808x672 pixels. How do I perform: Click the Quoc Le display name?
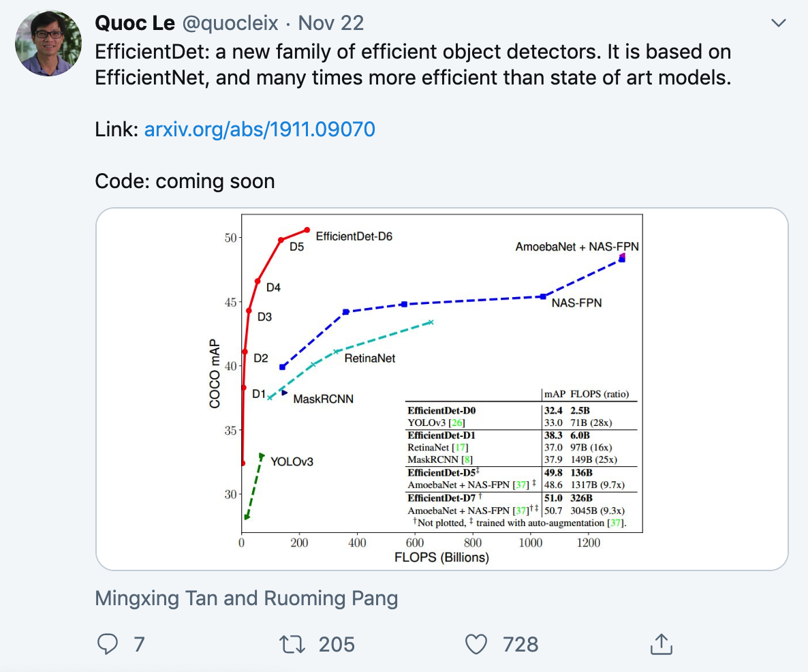coord(136,22)
